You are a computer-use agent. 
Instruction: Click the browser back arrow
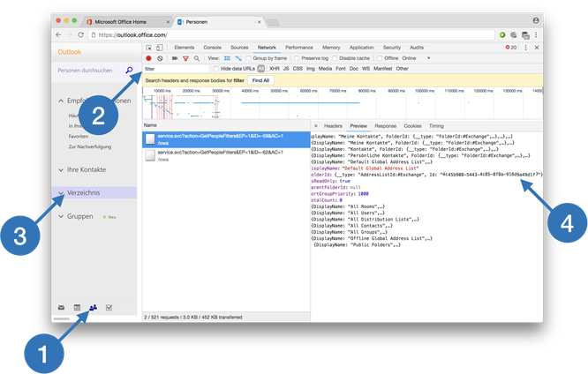(x=58, y=35)
